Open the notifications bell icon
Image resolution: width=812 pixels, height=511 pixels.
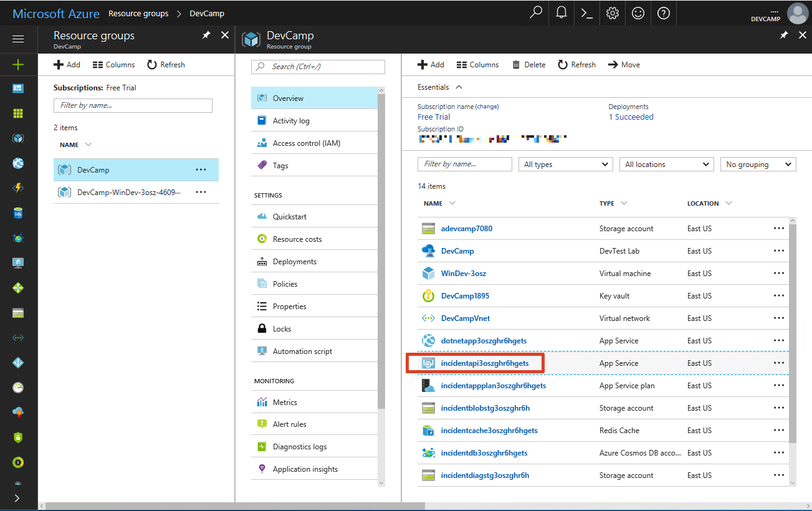pos(561,12)
